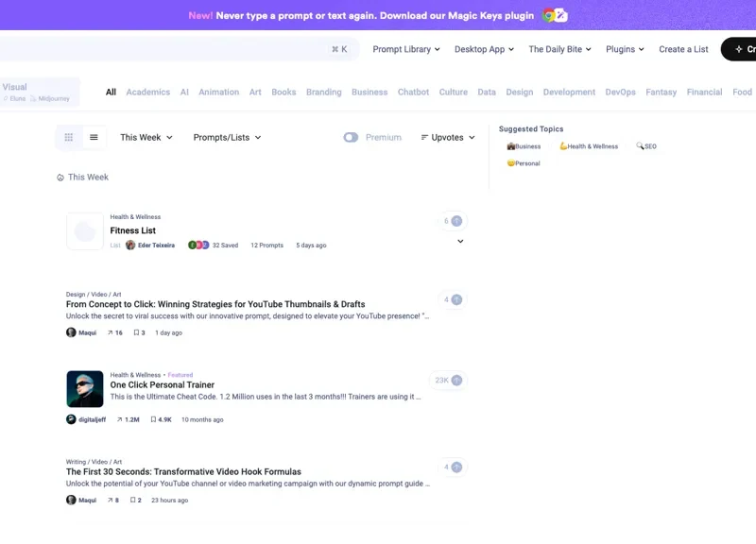The height and width of the screenshot is (544, 756).
Task: Open the Upvotes sort dropdown
Action: [x=448, y=138]
